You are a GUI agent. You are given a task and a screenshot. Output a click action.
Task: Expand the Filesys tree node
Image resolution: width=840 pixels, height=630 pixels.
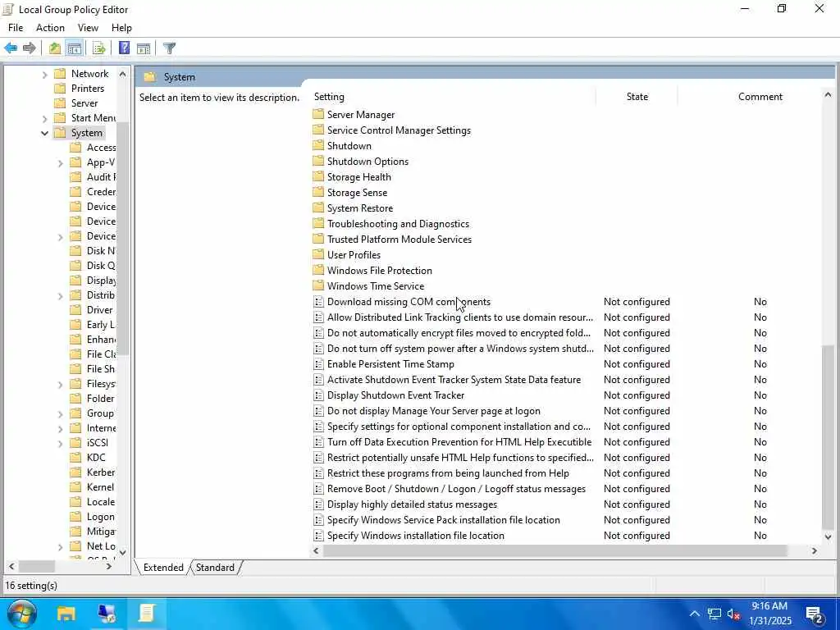(61, 384)
